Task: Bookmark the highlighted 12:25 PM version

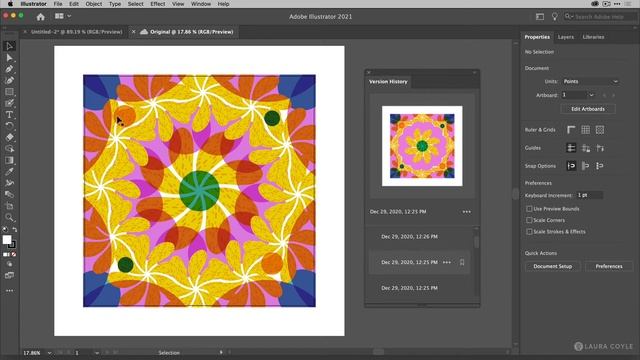Action: [x=462, y=262]
